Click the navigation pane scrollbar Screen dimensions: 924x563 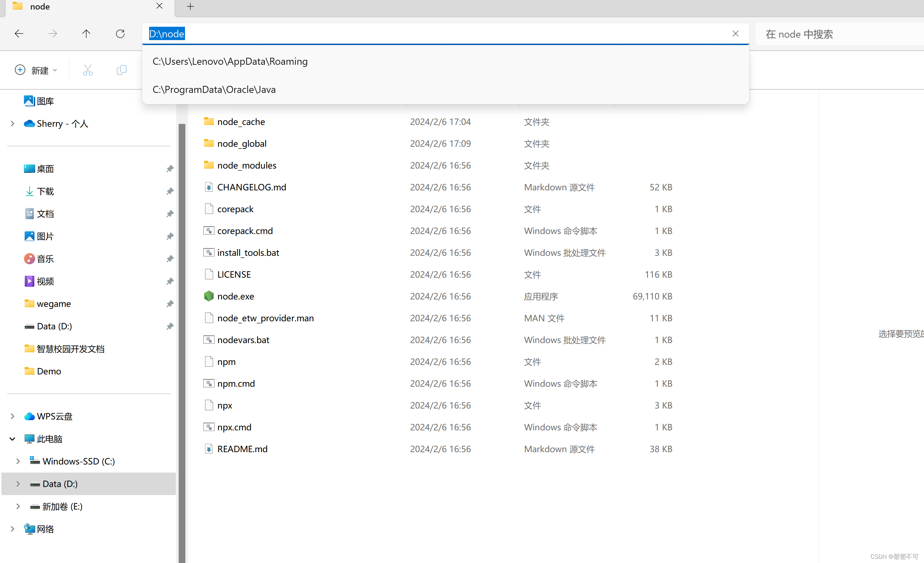click(x=182, y=343)
